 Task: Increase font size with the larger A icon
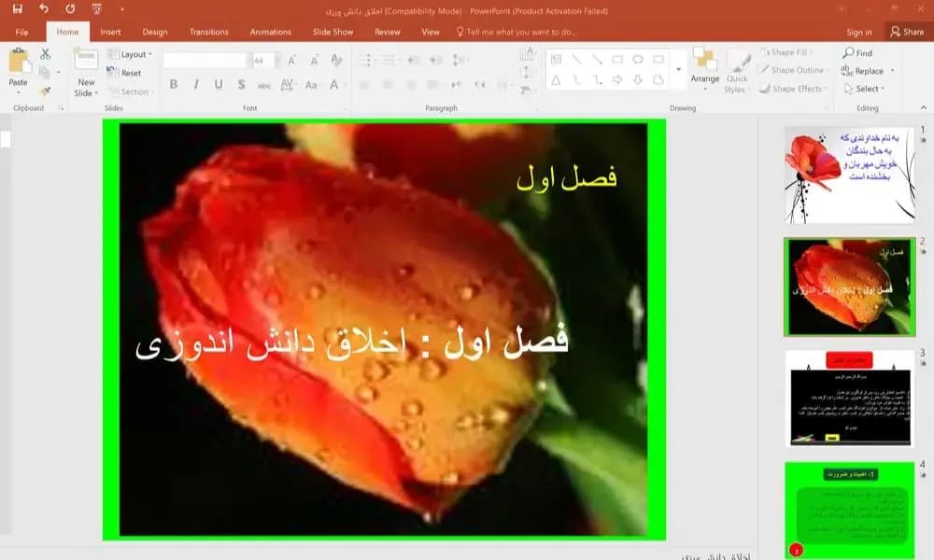tap(291, 60)
